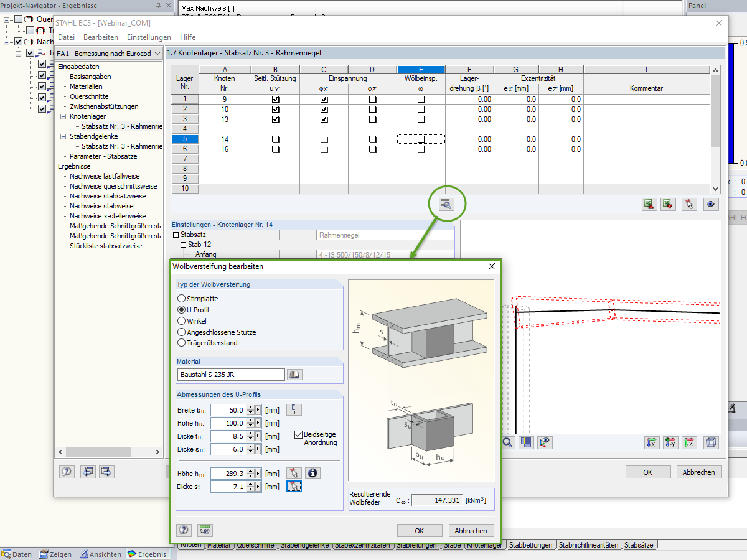747x560 pixels.
Task: Click Abbrechen in STAHL EC3 window
Action: pos(700,472)
